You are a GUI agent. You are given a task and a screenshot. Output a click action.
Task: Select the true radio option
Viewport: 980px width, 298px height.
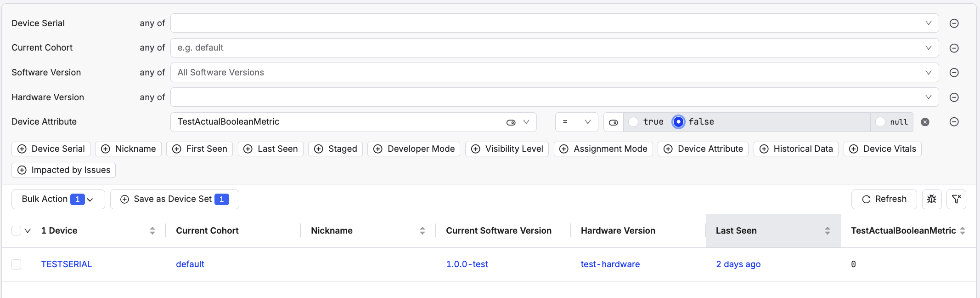tap(633, 122)
